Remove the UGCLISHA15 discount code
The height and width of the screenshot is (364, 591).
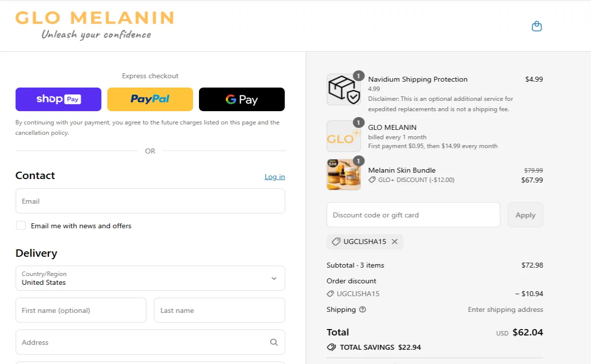[394, 242]
